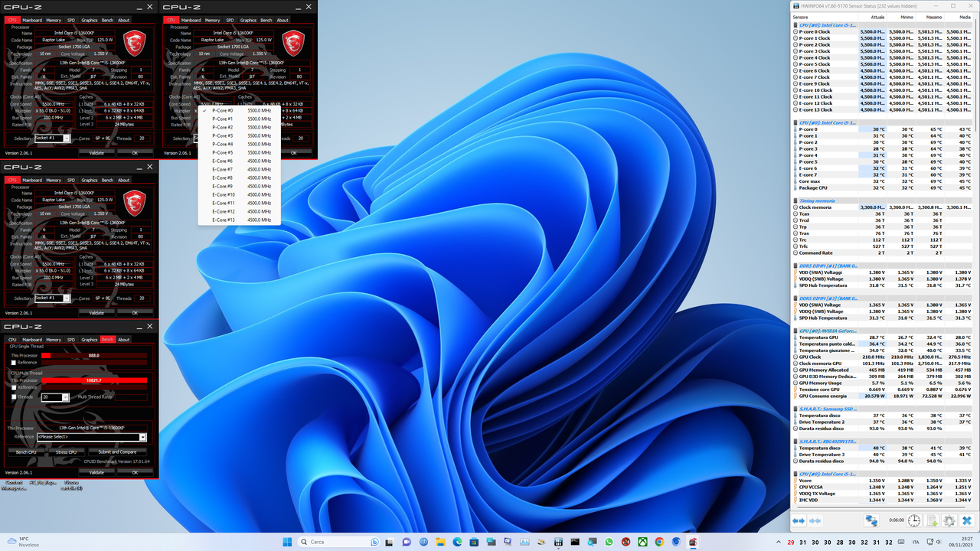Select P-Core #0 from the open core list
980x551 pixels.
[222, 110]
